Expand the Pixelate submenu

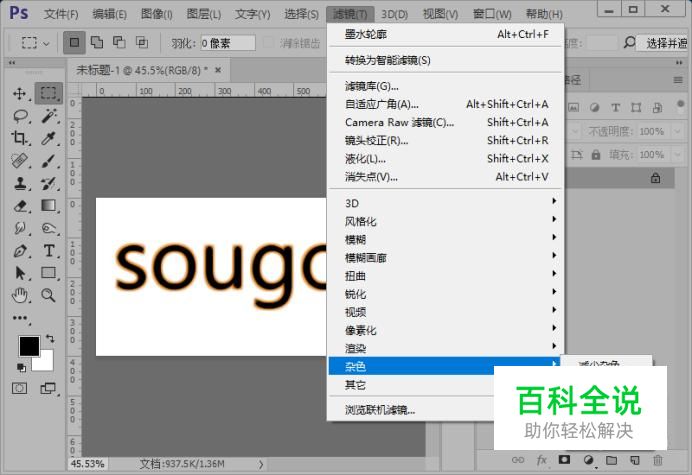pyautogui.click(x=446, y=330)
